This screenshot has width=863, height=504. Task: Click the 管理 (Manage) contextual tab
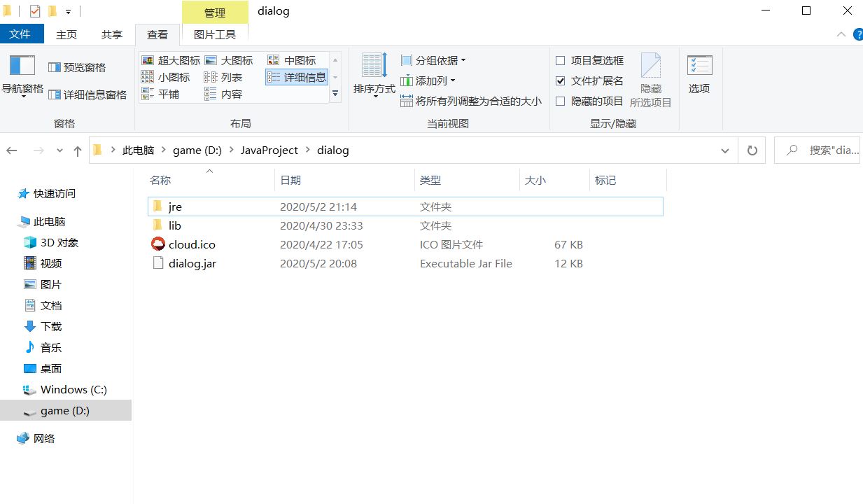215,13
